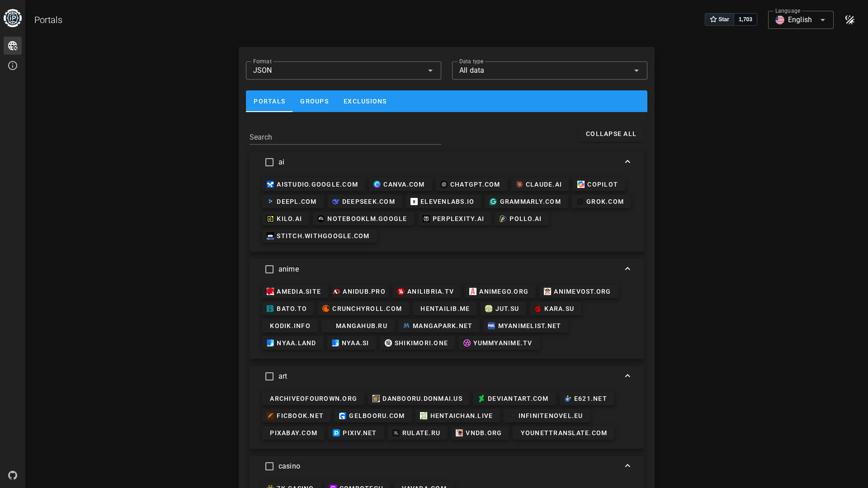Click the BATO.TO icon chip
The height and width of the screenshot is (488, 868).
[288, 309]
